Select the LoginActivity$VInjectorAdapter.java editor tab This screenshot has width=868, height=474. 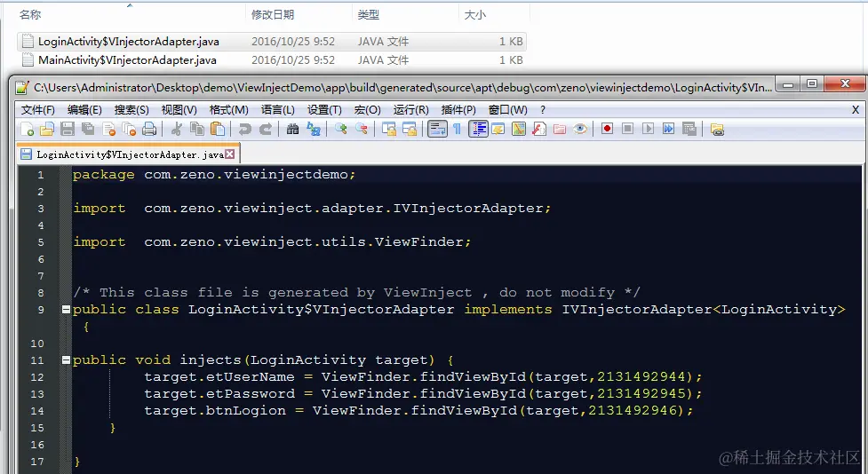130,154
